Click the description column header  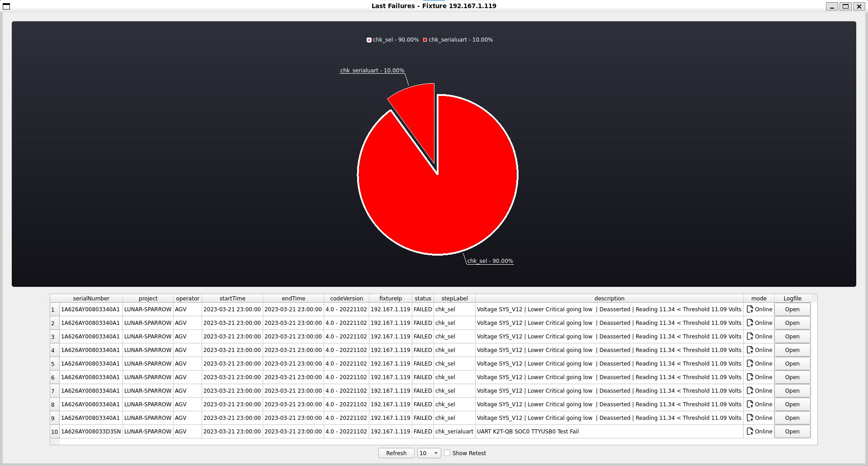609,299
